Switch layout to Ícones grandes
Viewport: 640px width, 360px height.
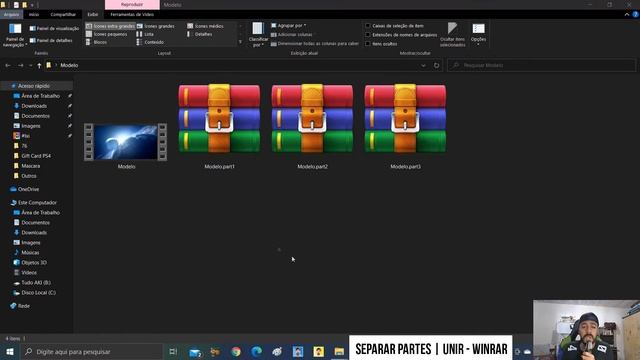[156, 26]
